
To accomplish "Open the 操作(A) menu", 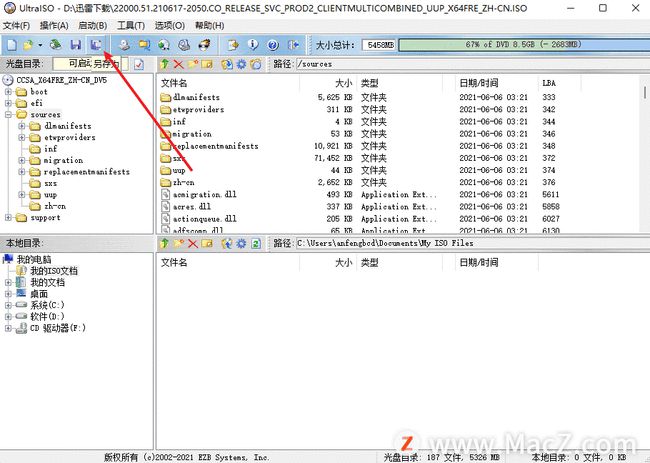I will (54, 26).
